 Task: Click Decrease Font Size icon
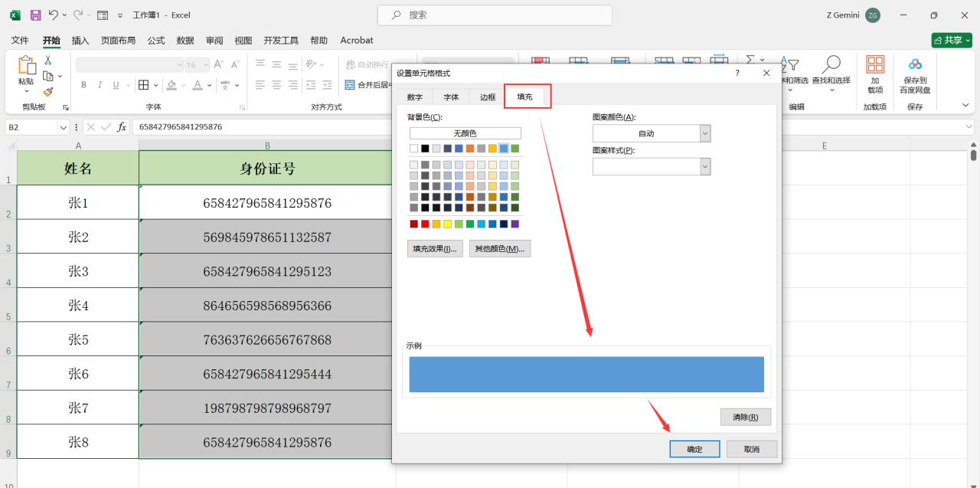click(x=235, y=65)
